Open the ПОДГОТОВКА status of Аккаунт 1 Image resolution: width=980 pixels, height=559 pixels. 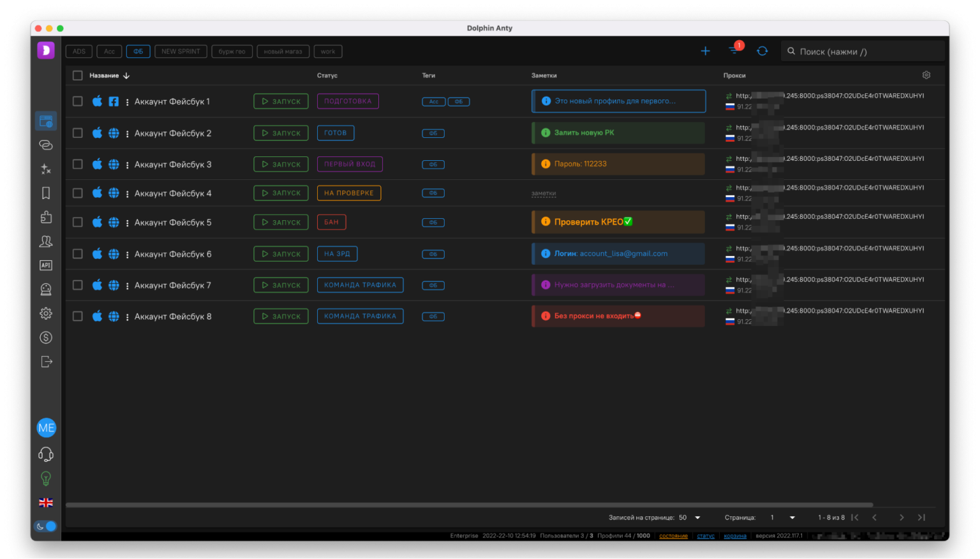[x=348, y=101]
